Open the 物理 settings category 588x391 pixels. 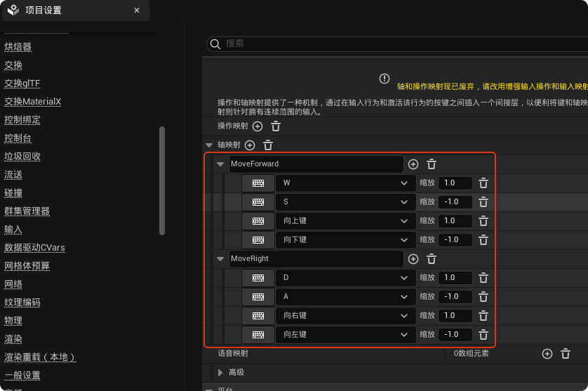[13, 321]
